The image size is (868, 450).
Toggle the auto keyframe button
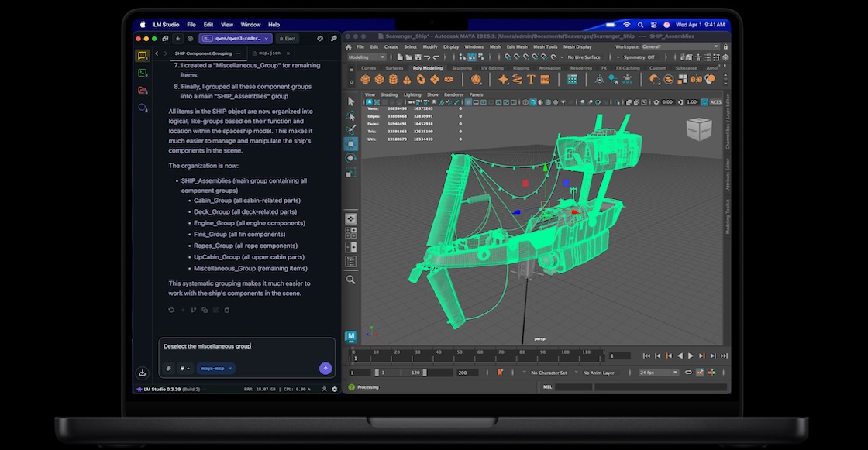pos(501,373)
